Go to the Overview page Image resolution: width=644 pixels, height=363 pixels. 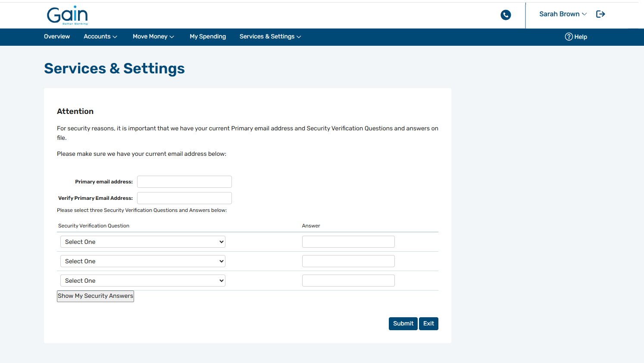point(57,37)
